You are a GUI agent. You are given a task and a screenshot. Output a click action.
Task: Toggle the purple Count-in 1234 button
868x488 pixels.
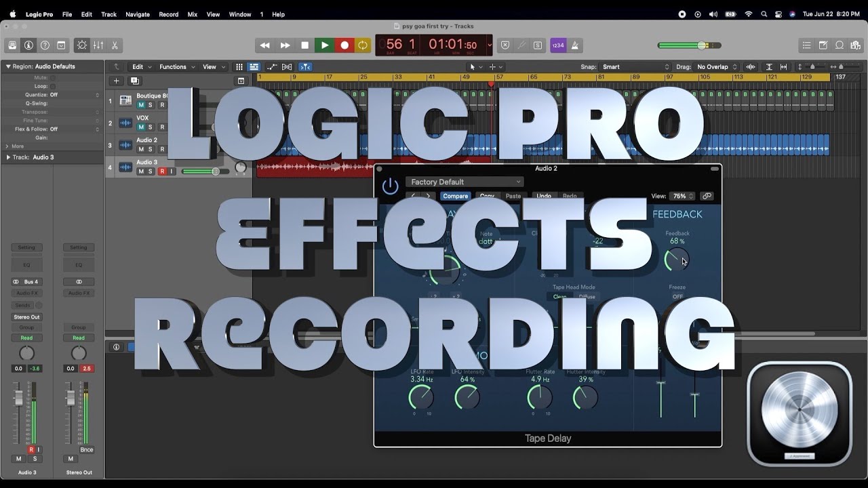[x=558, y=45]
